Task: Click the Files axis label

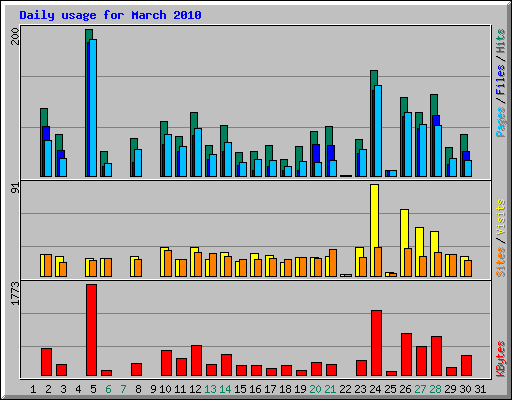Action: (500, 80)
